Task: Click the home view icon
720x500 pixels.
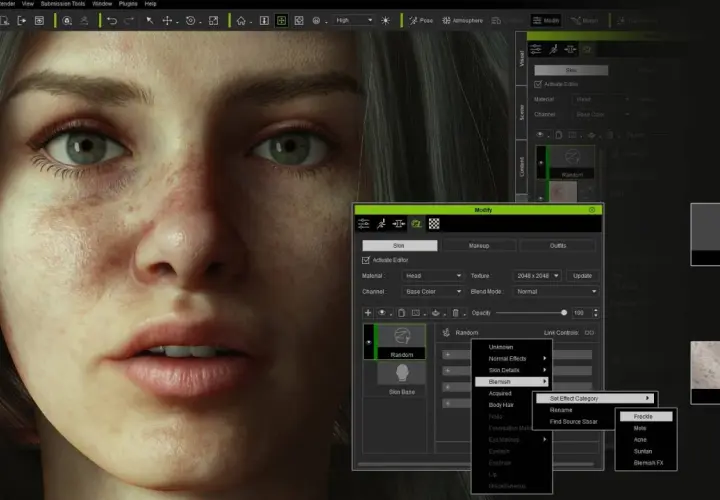Action: (x=241, y=21)
